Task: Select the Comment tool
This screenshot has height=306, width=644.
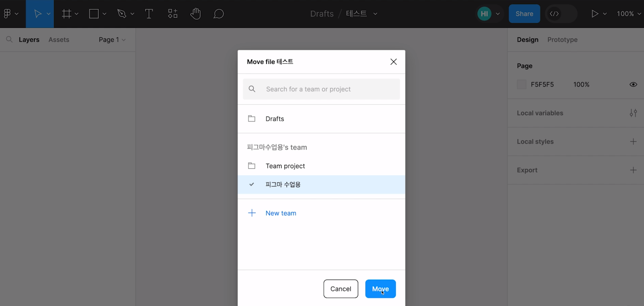Action: pyautogui.click(x=219, y=14)
